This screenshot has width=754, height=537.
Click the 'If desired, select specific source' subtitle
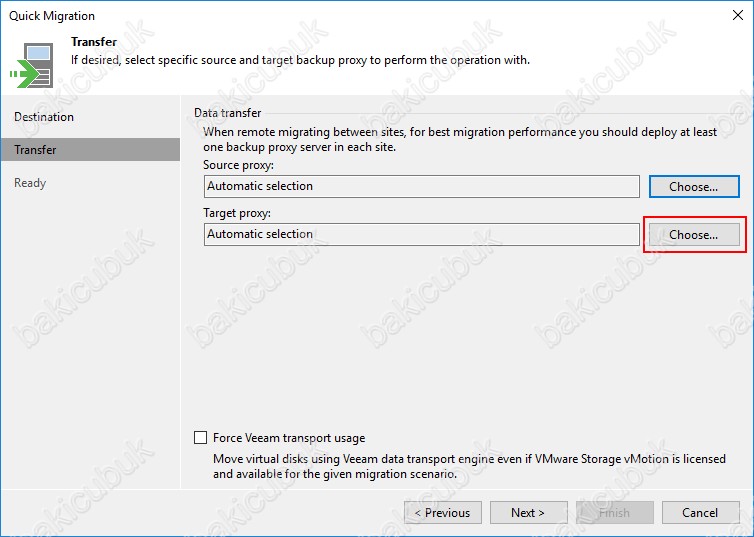point(301,60)
